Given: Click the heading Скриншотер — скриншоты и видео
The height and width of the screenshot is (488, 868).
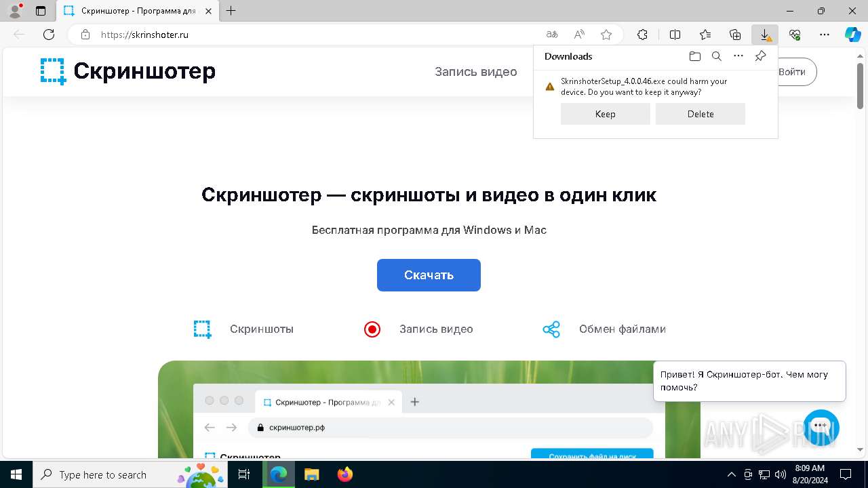Looking at the screenshot, I should pos(429,195).
